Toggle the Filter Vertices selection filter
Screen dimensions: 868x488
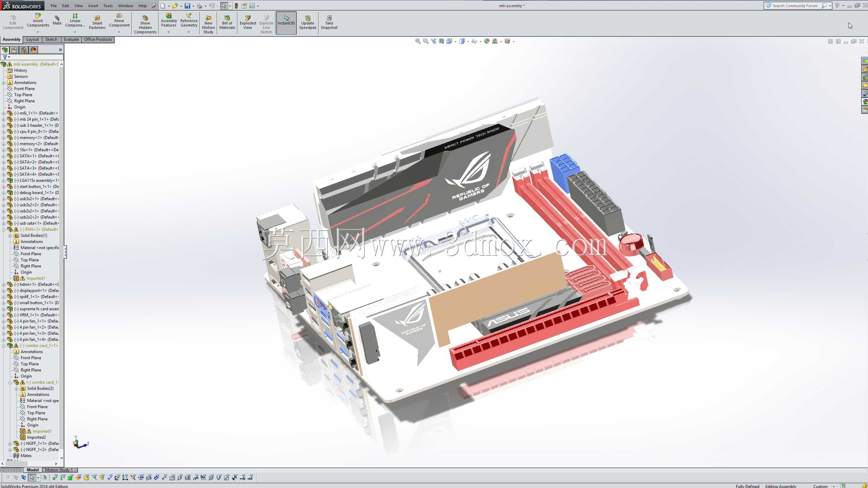pyautogui.click(x=55, y=477)
